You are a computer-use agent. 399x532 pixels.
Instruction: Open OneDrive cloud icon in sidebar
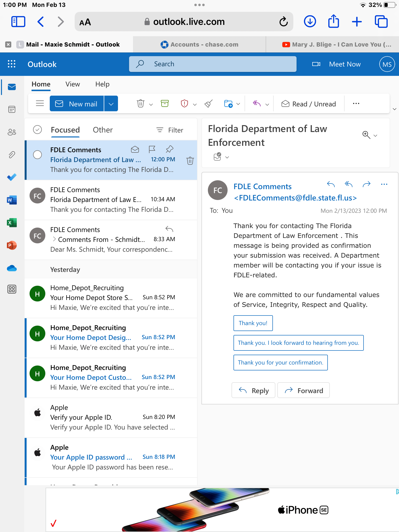[12, 268]
